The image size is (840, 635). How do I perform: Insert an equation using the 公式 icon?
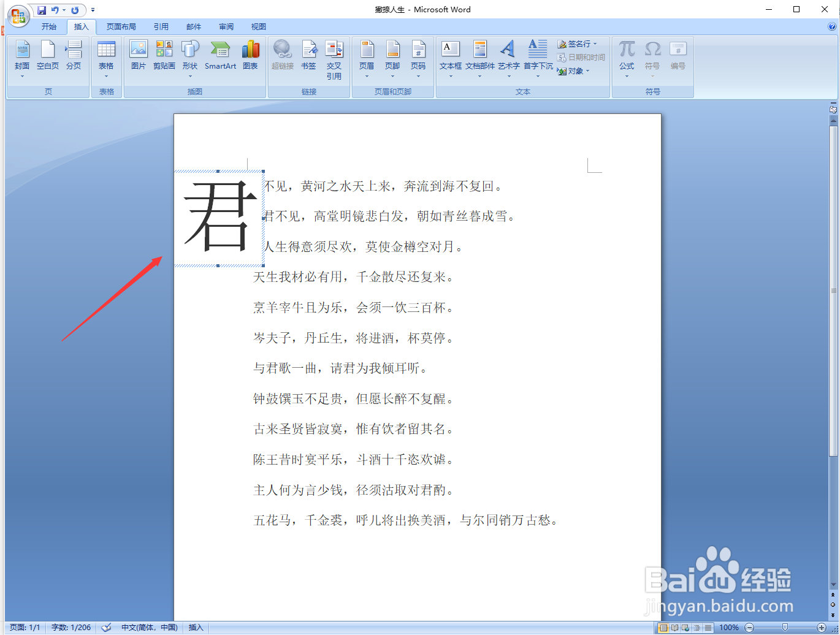(x=626, y=55)
